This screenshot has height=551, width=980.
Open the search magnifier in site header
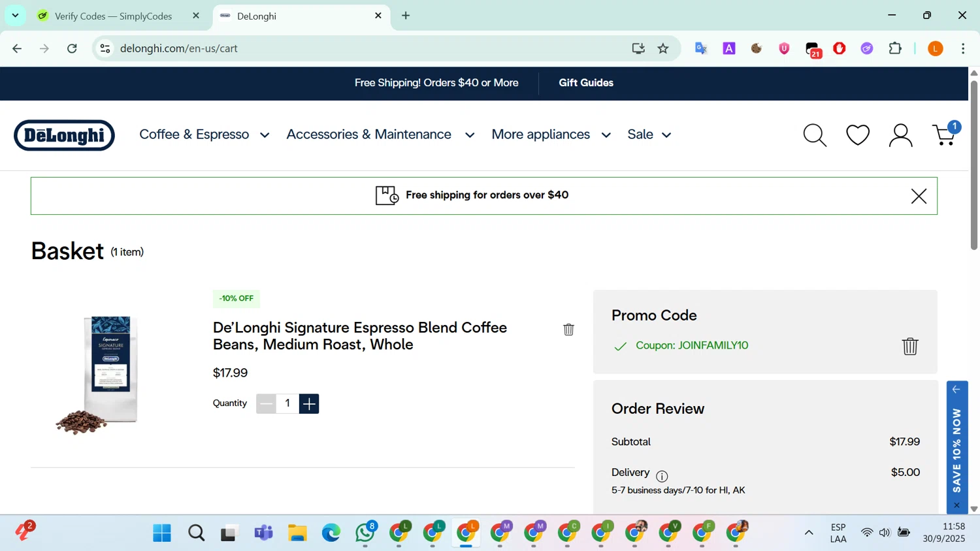click(x=815, y=135)
